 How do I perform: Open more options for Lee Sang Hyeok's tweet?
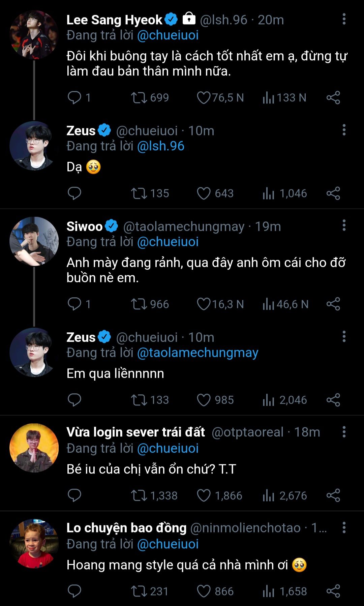344,19
